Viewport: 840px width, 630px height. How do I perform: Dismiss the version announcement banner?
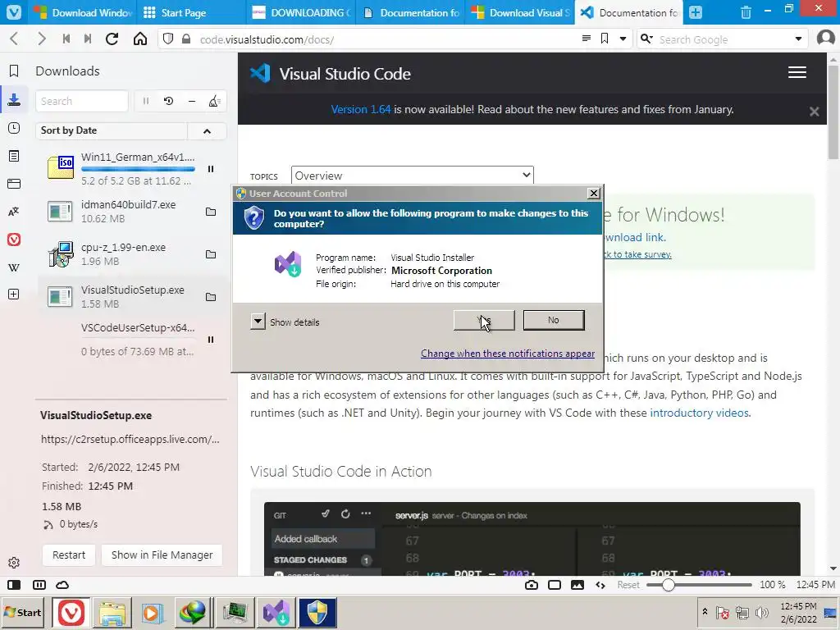click(x=815, y=112)
